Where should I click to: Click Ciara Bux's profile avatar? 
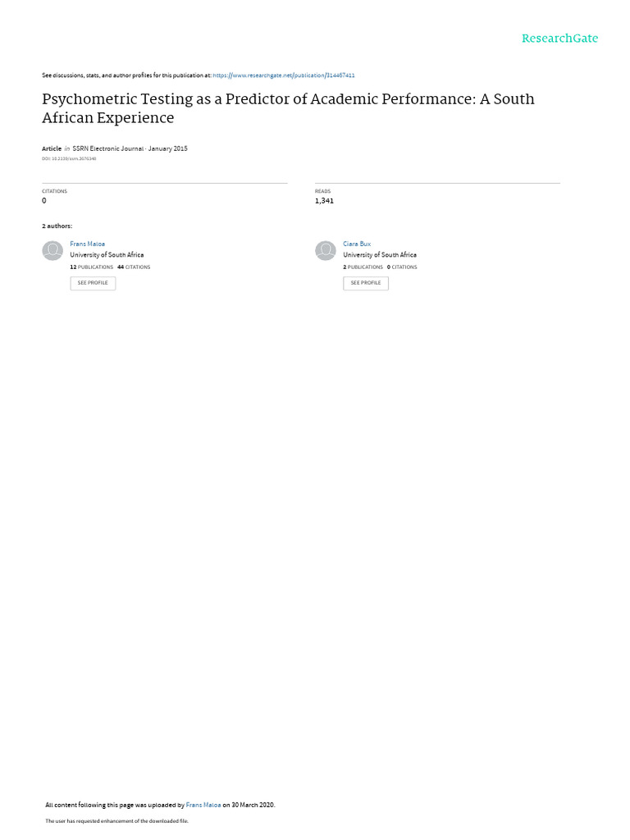coord(326,251)
